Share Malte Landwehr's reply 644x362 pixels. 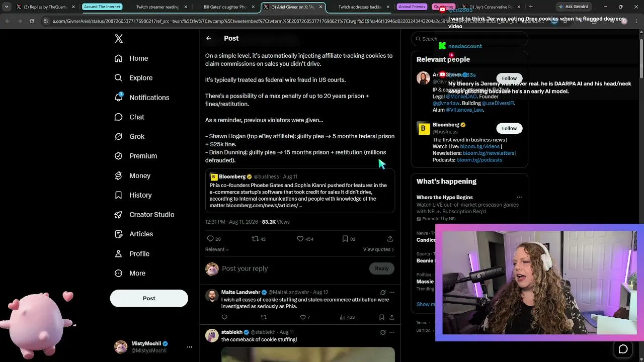392,317
